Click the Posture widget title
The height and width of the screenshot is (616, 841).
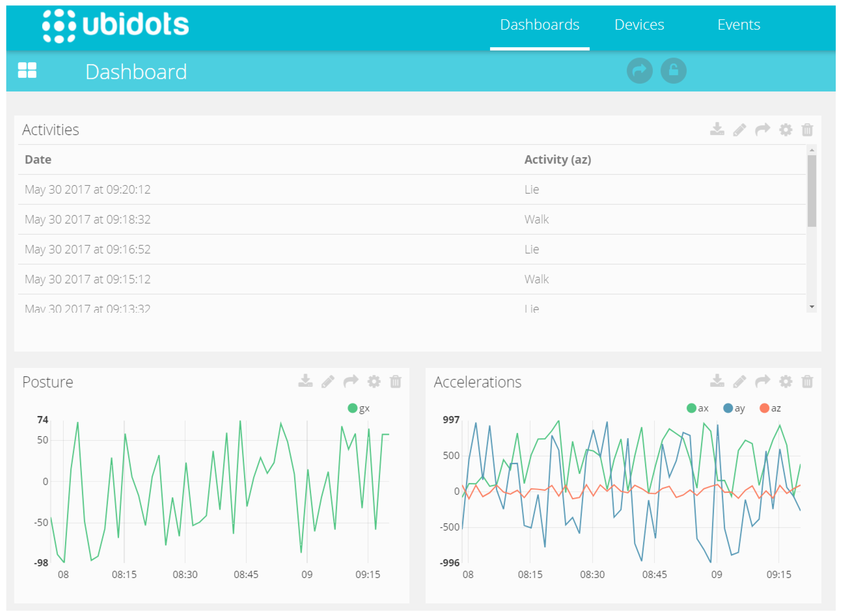(x=47, y=382)
